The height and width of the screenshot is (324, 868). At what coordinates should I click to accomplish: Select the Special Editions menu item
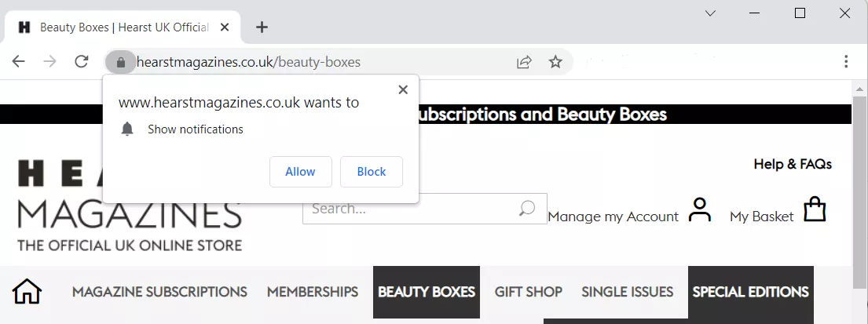click(x=751, y=292)
